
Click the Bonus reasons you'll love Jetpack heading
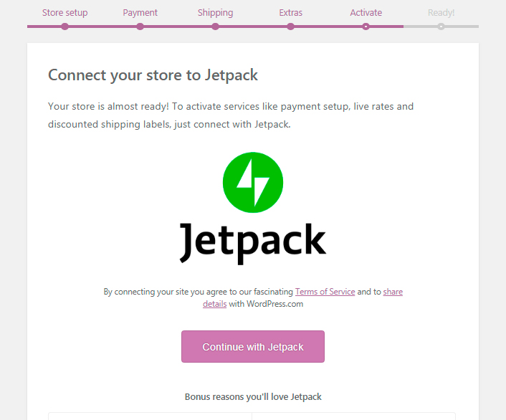(x=253, y=397)
